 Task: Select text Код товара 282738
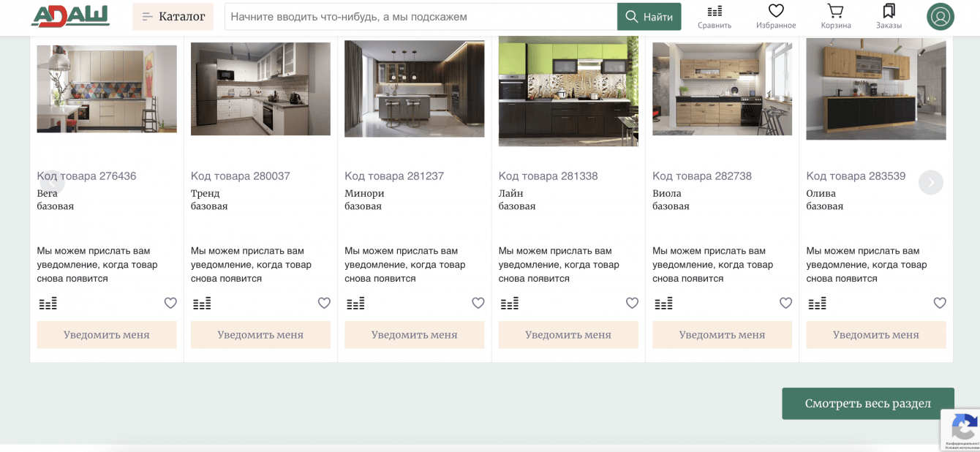[x=702, y=176]
